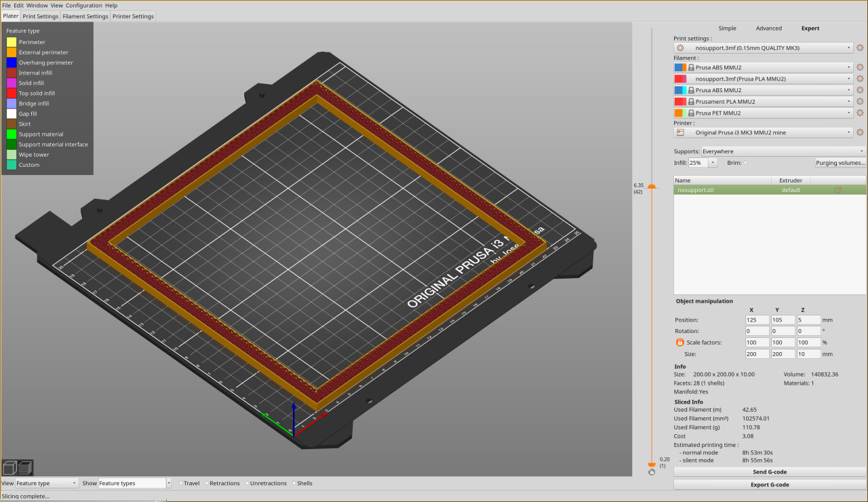868x502 pixels.
Task: Select Simple mode
Action: (727, 28)
